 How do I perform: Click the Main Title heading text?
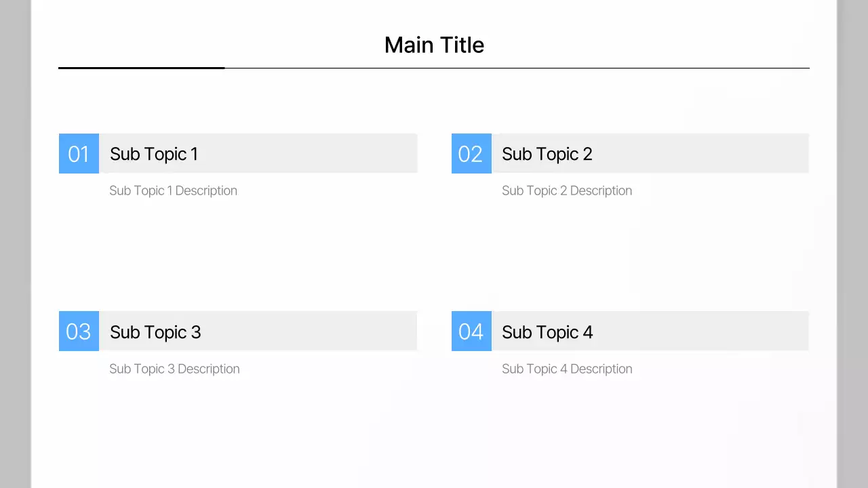pos(434,45)
